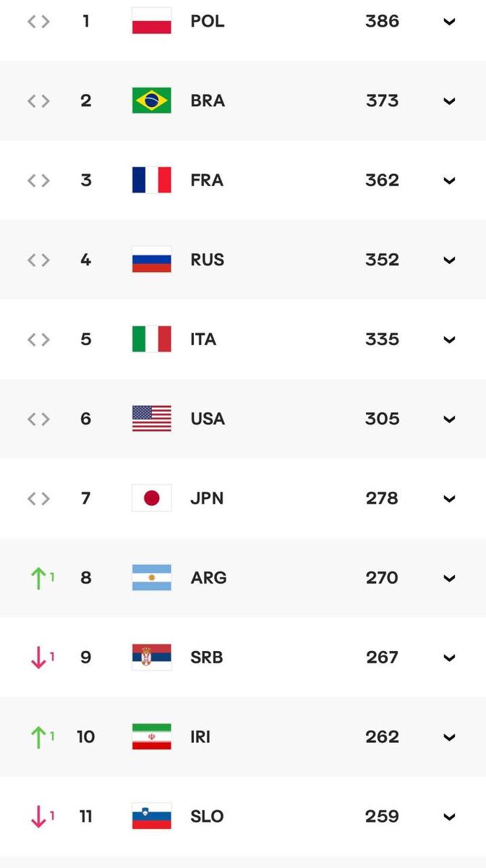Click the Brazil flag icon

[x=152, y=101]
